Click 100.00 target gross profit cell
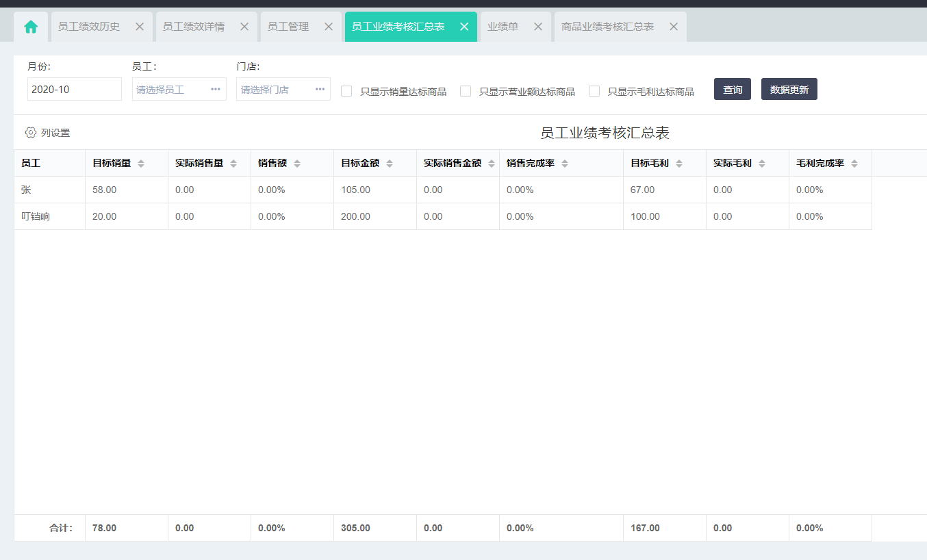The height and width of the screenshot is (560, 927). [645, 216]
